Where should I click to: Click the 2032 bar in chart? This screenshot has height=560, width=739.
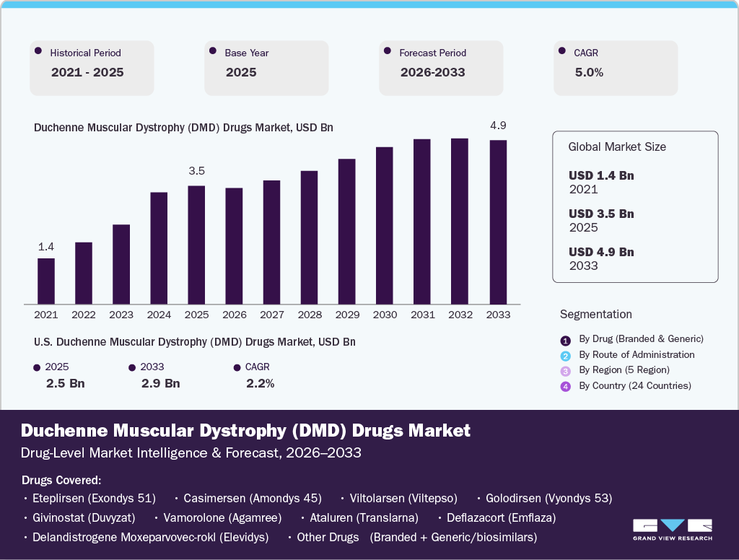[460, 221]
